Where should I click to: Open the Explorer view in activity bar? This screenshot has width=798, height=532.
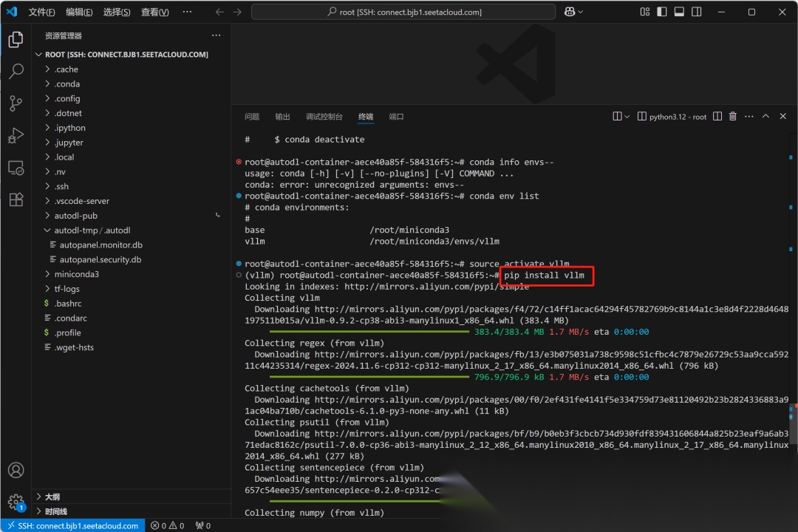pyautogui.click(x=16, y=40)
